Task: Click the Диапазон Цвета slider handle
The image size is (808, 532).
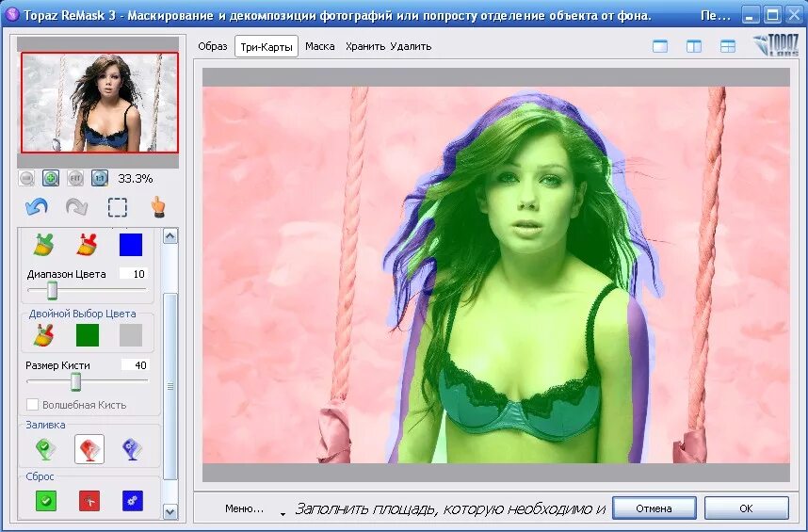Action: tap(52, 290)
